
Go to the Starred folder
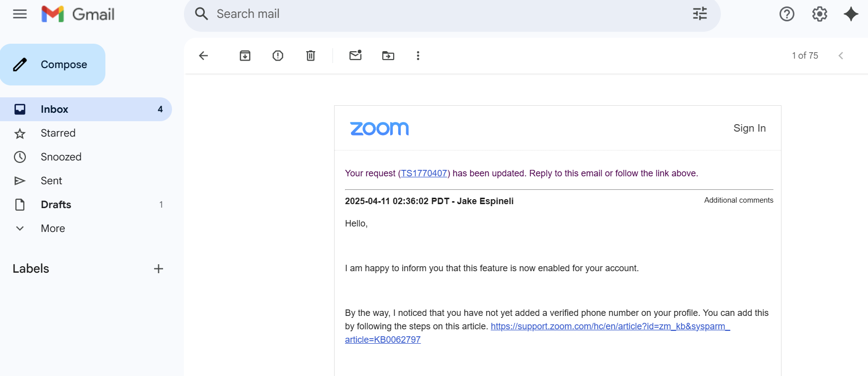click(x=58, y=133)
